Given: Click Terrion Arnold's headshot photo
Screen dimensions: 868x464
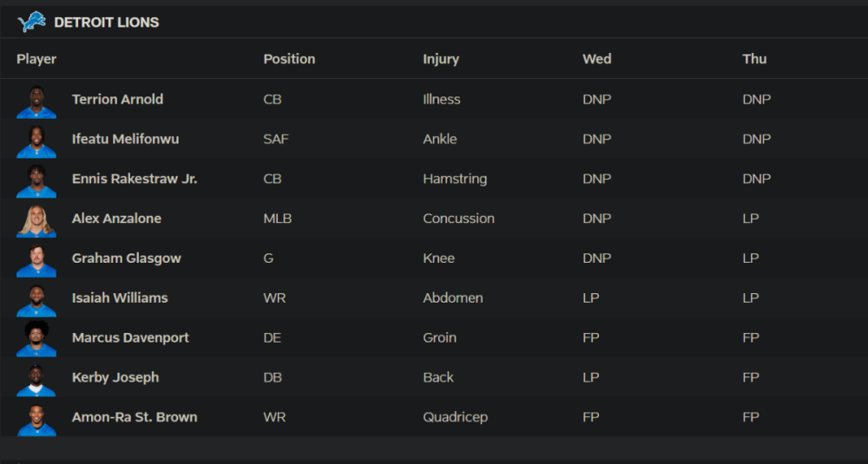Looking at the screenshot, I should 36,101.
